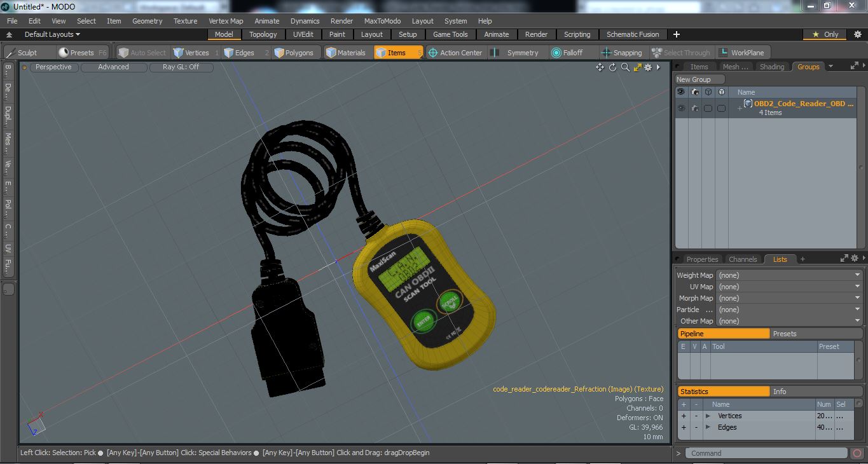Activate Items selection mode
Viewport: 868px width, 464px height.
click(398, 53)
